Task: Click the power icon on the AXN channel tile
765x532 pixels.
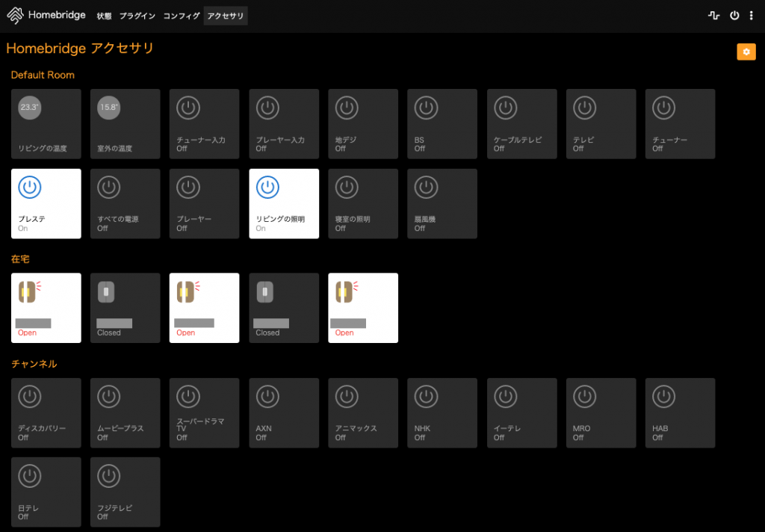Action: (x=267, y=396)
